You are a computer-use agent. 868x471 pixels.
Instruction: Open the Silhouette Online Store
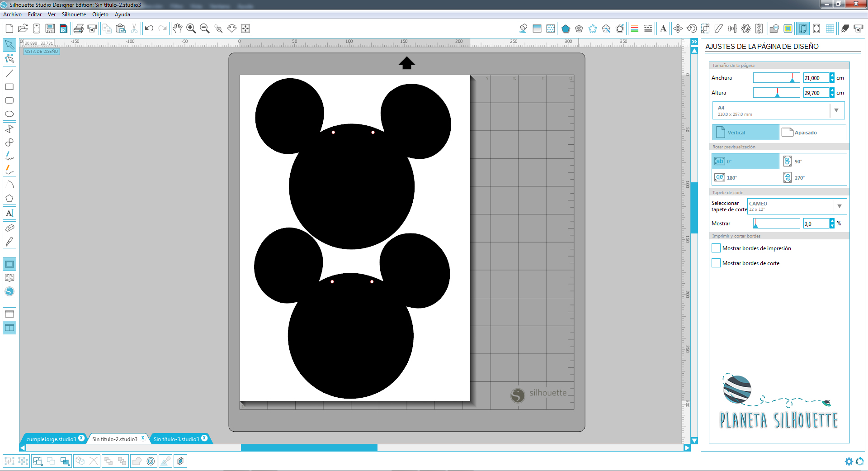tap(9, 292)
